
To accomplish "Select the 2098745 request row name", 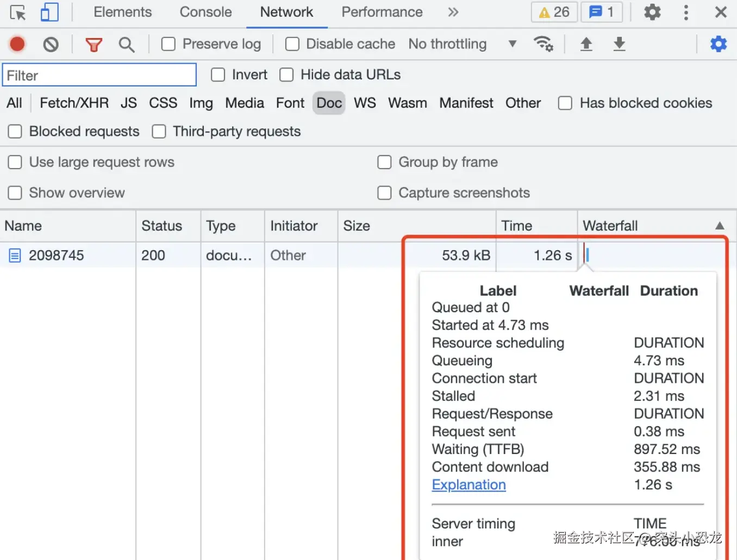I will [57, 255].
